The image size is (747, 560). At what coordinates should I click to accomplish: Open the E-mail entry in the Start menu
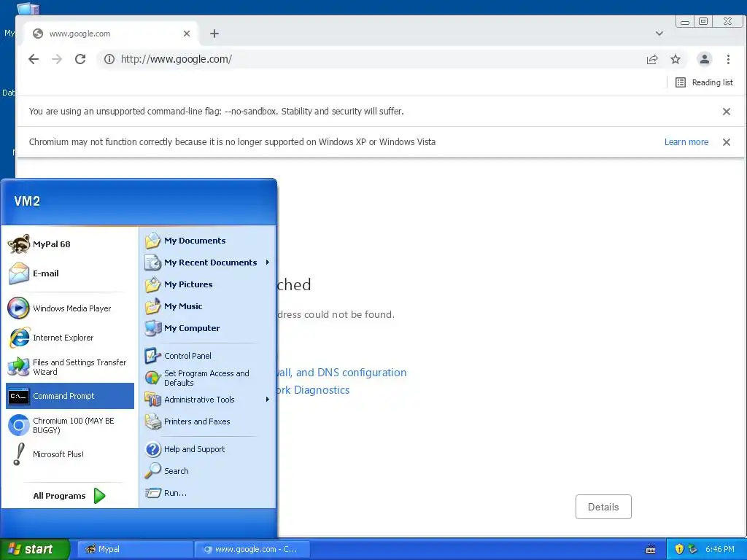[x=69, y=273]
